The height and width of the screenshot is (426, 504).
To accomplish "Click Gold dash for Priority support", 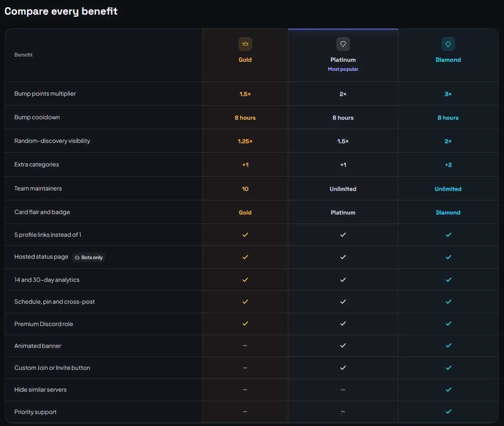I will tap(245, 411).
